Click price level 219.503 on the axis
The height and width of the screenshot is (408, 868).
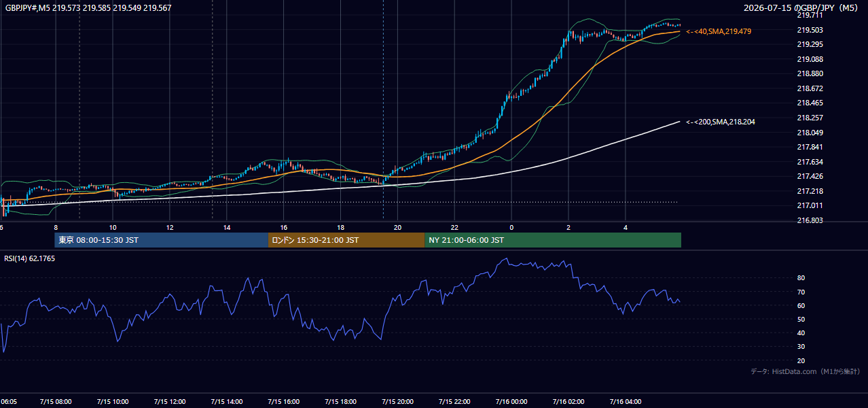click(x=810, y=30)
